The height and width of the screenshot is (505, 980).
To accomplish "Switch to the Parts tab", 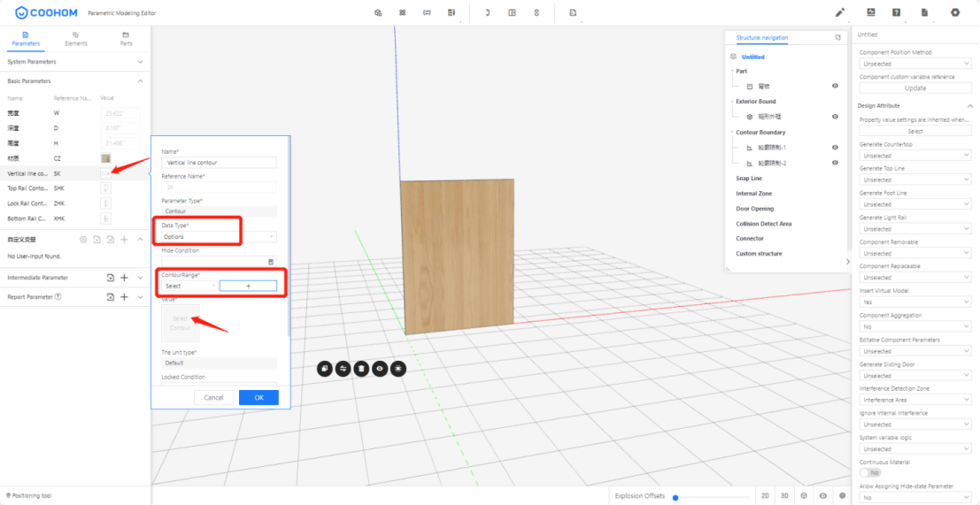I will coord(126,38).
